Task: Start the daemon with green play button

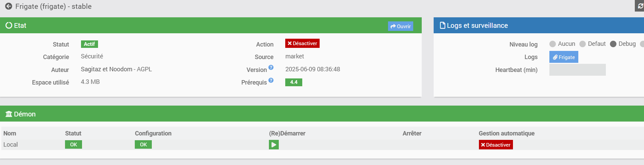Action: pyautogui.click(x=274, y=145)
